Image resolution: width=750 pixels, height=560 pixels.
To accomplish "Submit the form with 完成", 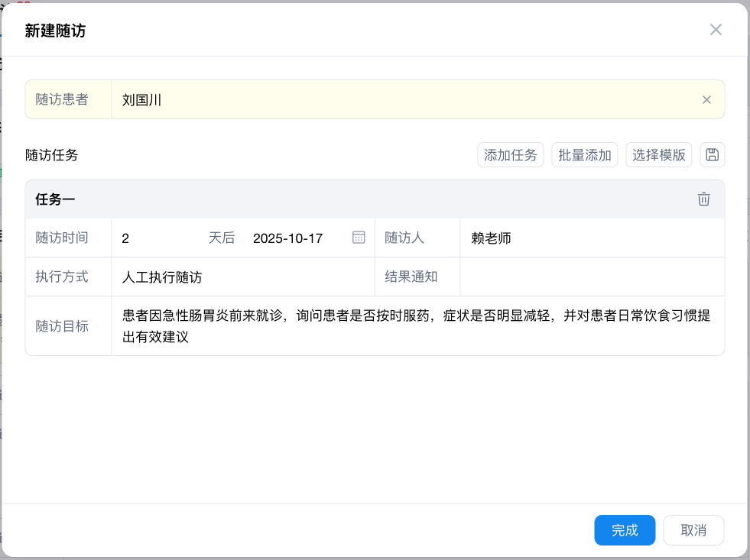I will coord(625,530).
